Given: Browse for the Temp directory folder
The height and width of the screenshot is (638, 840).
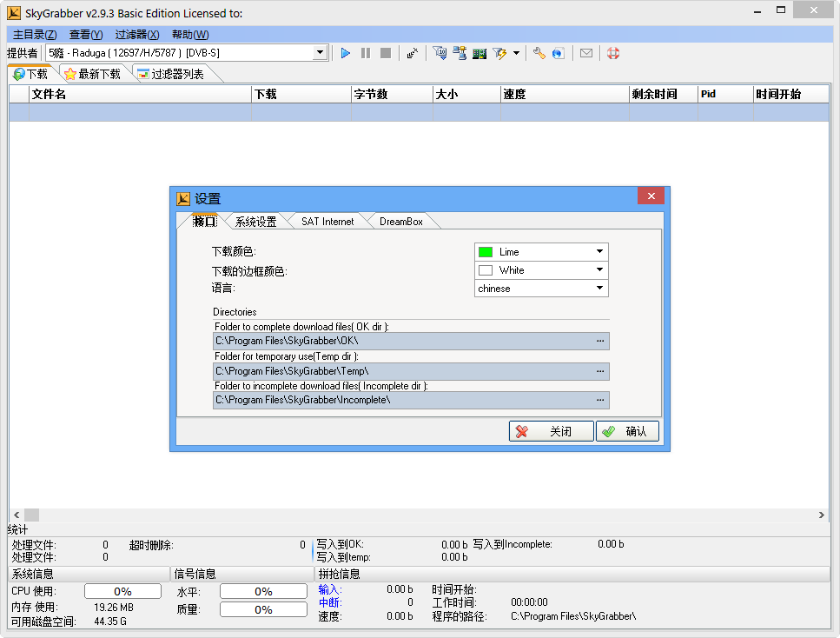Looking at the screenshot, I should (600, 371).
